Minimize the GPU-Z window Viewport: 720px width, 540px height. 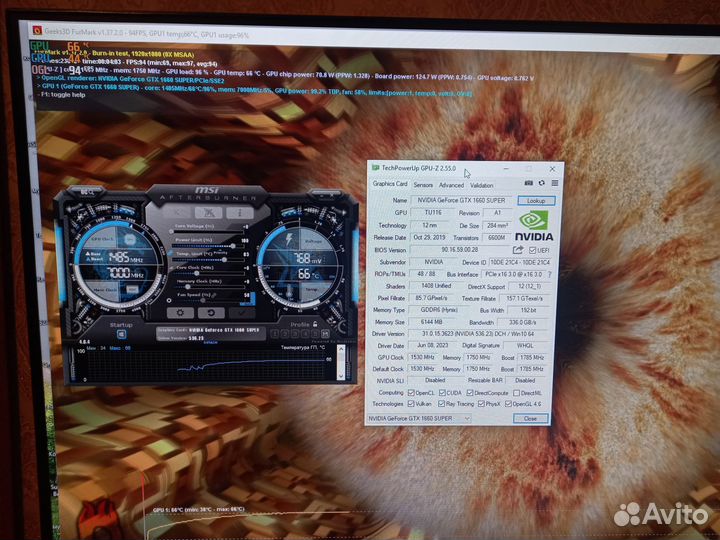point(506,169)
